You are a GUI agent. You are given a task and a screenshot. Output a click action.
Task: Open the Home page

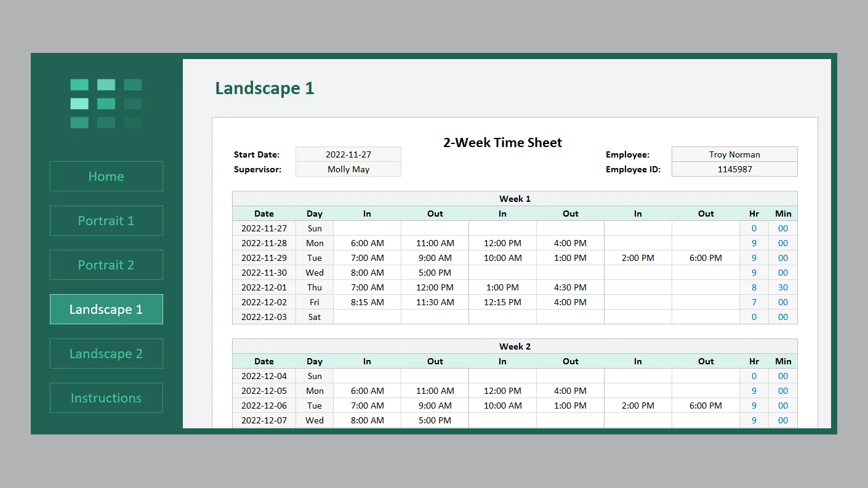106,177
